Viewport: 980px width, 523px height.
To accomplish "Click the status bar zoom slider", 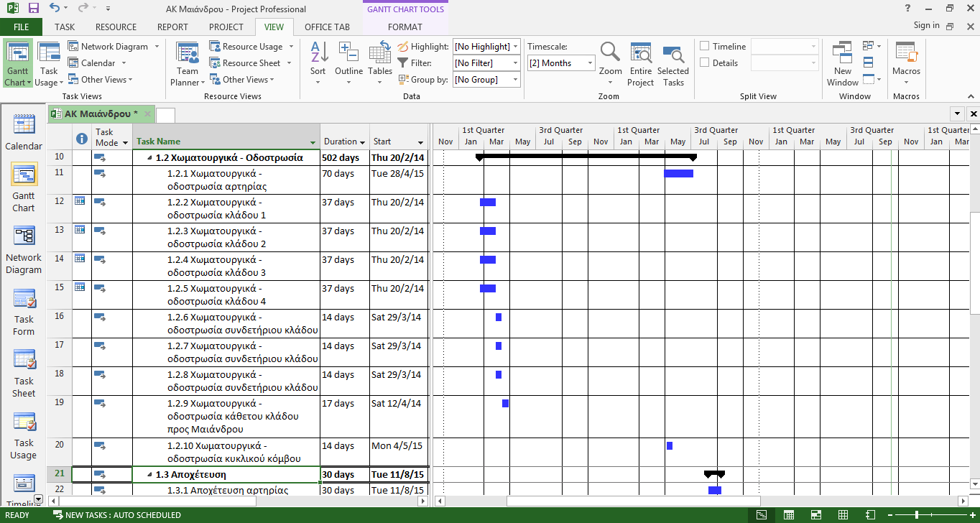I will tap(917, 515).
